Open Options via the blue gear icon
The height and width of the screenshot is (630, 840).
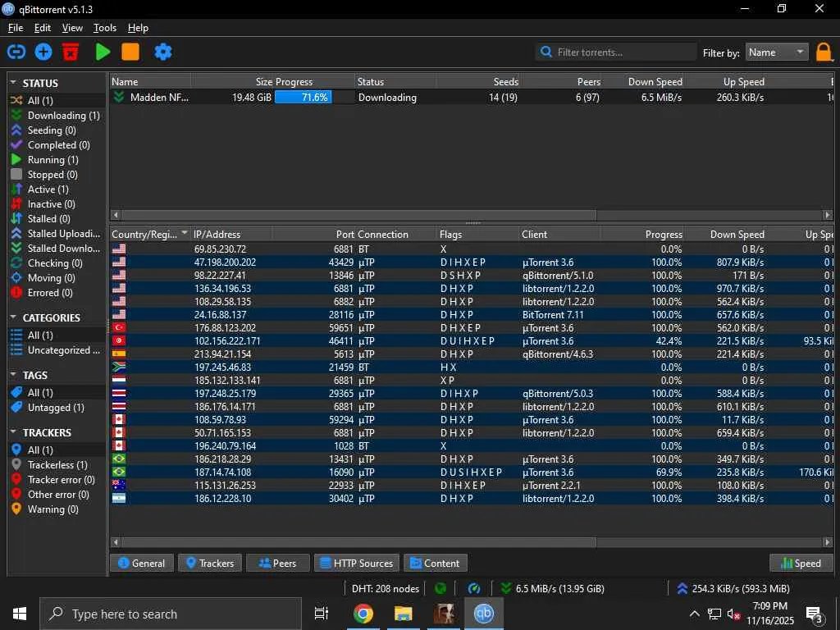163,52
